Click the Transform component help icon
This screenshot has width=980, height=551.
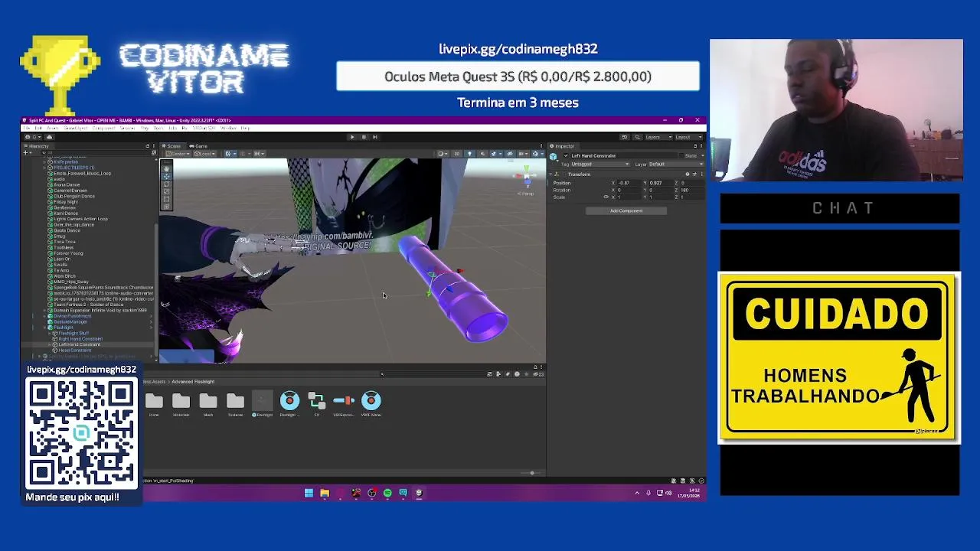click(x=688, y=174)
